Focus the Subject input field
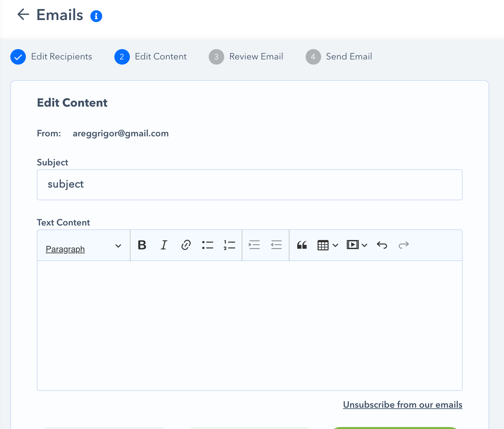 (x=250, y=185)
